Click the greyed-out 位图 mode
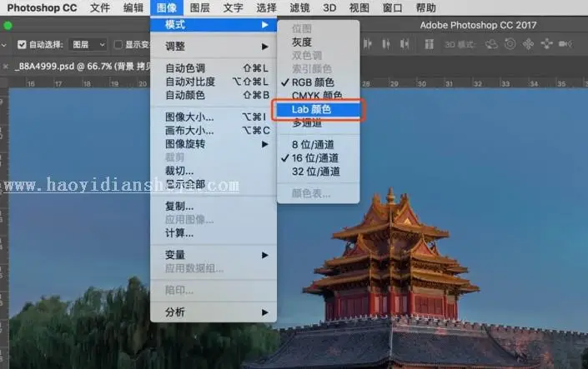588x369 pixels. [x=318, y=28]
